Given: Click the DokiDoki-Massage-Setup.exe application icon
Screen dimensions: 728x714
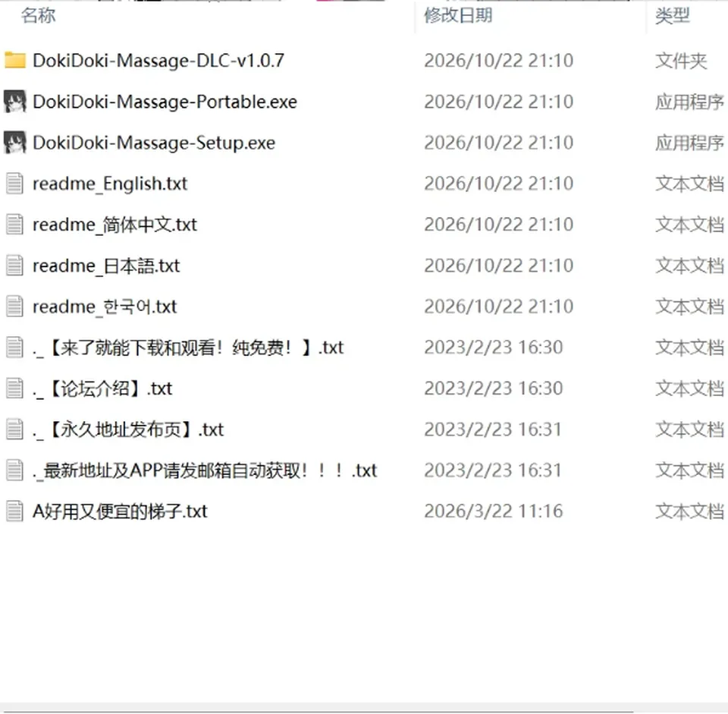Looking at the screenshot, I should click(15, 143).
